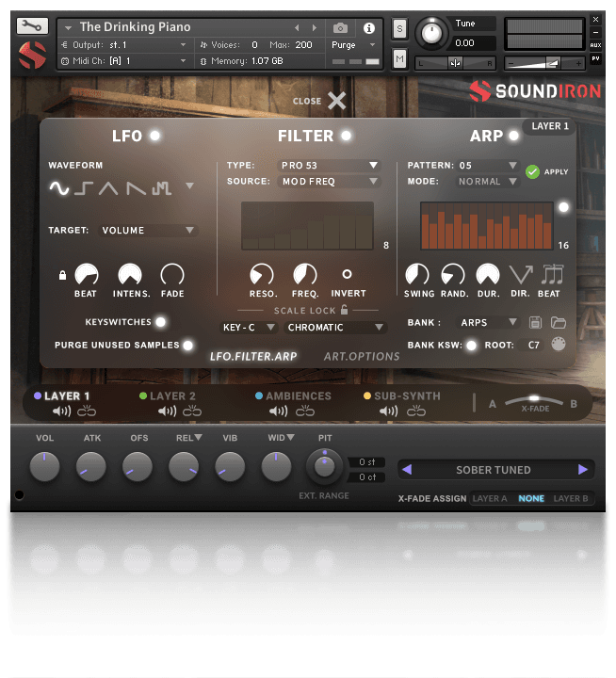Image resolution: width=616 pixels, height=678 pixels.
Task: Open the LFO Target Volume dropdown
Action: click(148, 230)
